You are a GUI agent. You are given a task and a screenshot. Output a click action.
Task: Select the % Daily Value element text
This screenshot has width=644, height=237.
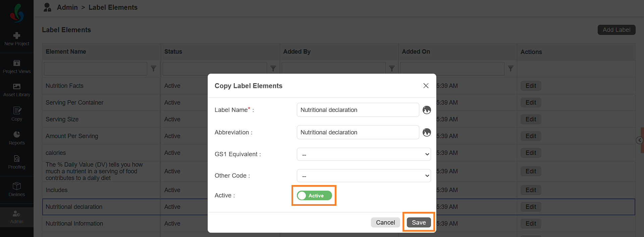pyautogui.click(x=94, y=171)
